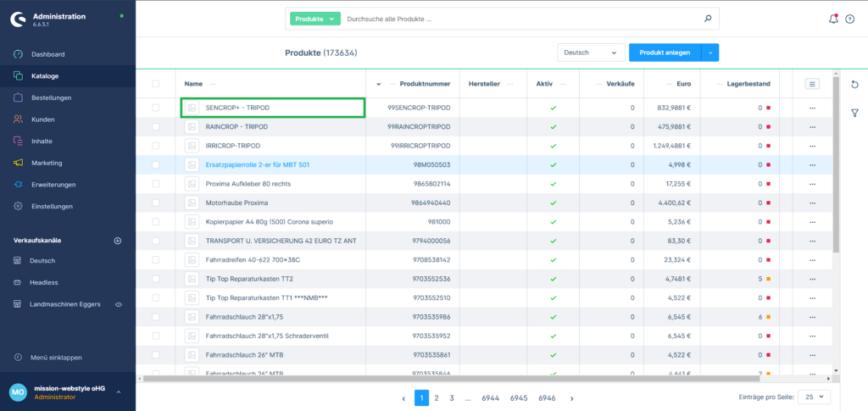Open the Deutsch language dropdown
868x411 pixels.
coord(590,53)
